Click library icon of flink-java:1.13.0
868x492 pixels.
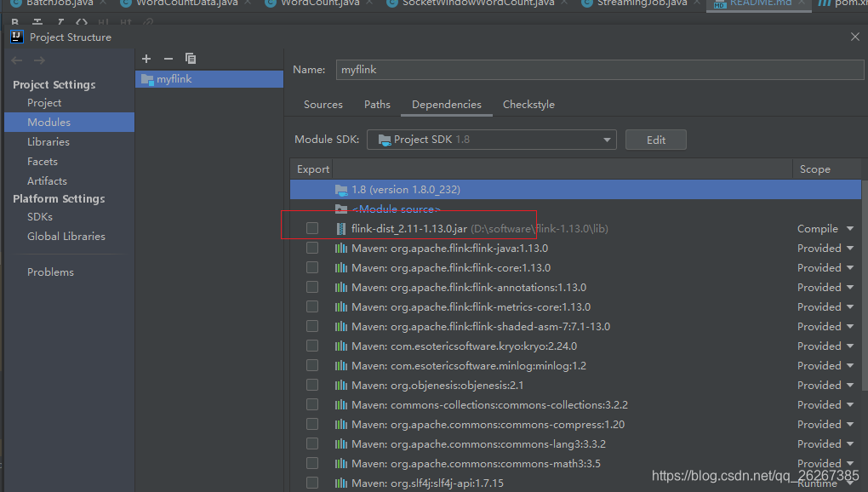click(341, 248)
